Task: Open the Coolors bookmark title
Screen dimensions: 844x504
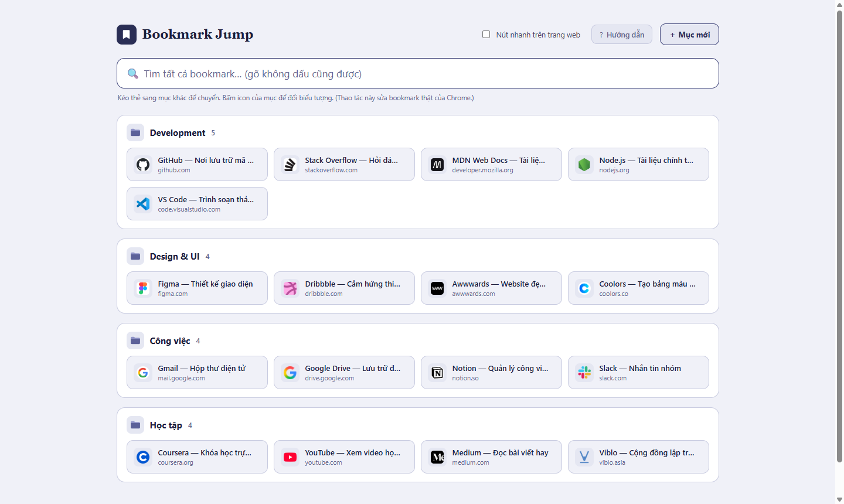Action: [647, 284]
